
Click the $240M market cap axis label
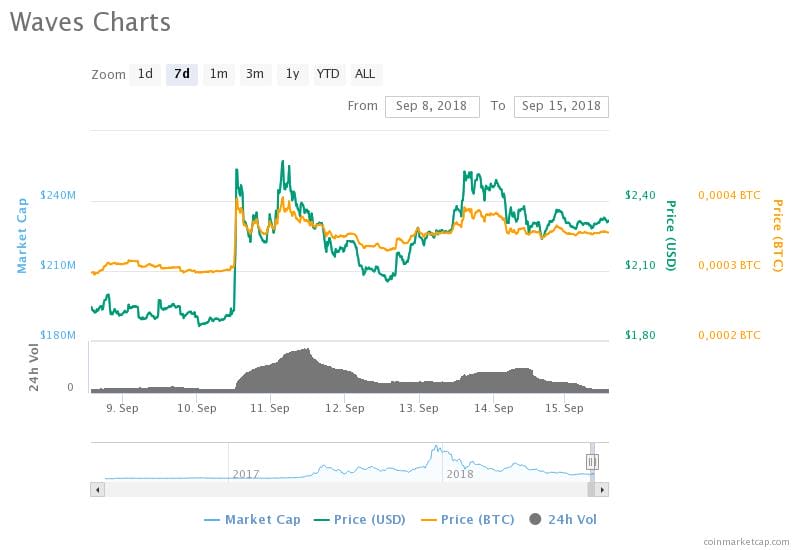pos(58,195)
